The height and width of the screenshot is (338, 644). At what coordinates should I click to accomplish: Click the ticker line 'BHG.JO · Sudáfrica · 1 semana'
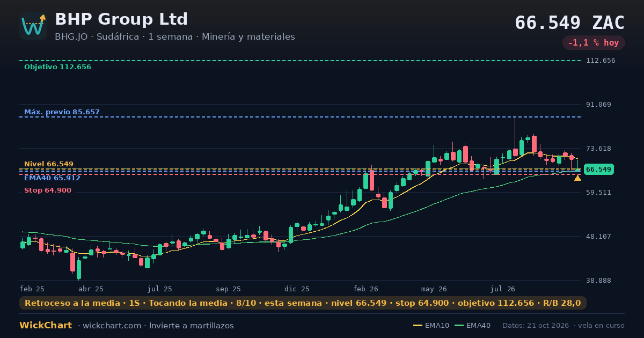click(x=124, y=37)
